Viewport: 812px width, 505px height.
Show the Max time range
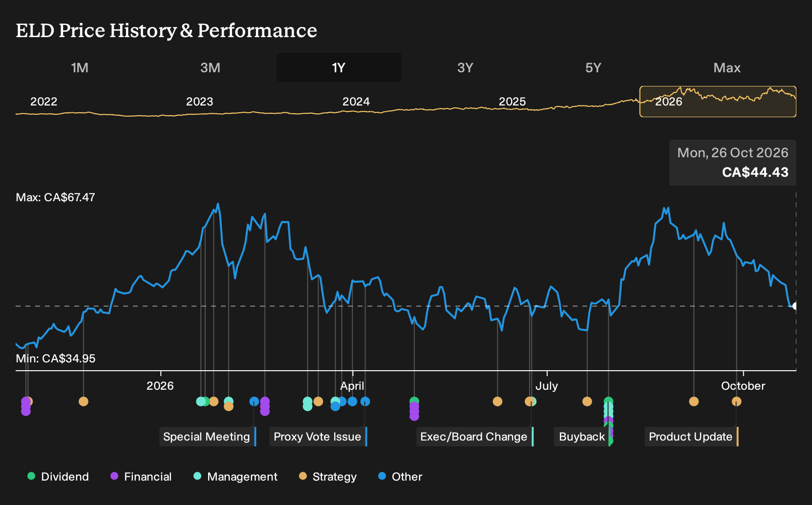click(x=727, y=67)
